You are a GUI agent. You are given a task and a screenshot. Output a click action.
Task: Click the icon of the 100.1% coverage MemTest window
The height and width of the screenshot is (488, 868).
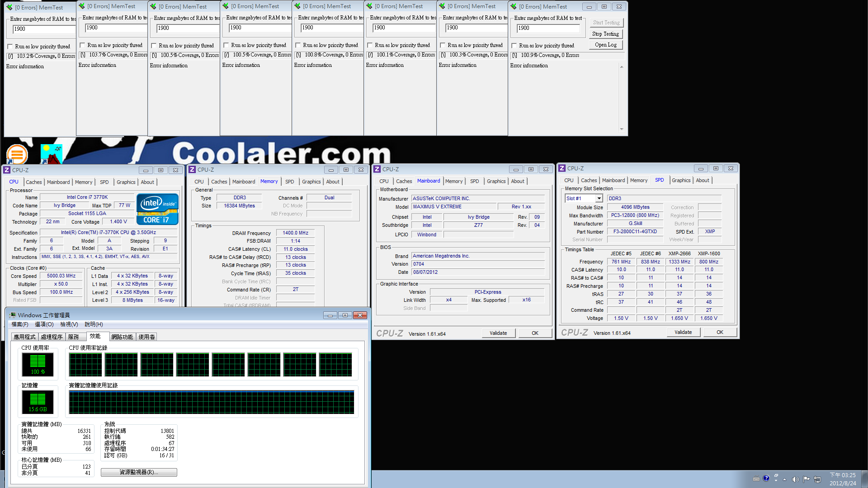369,6
